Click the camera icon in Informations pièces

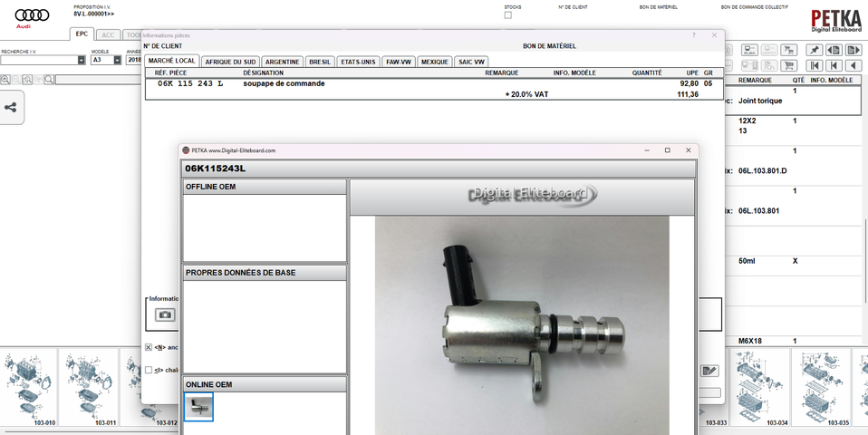point(165,314)
